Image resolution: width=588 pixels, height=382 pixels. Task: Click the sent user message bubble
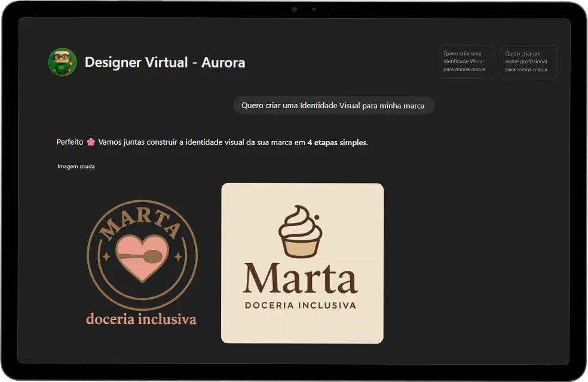tap(333, 105)
